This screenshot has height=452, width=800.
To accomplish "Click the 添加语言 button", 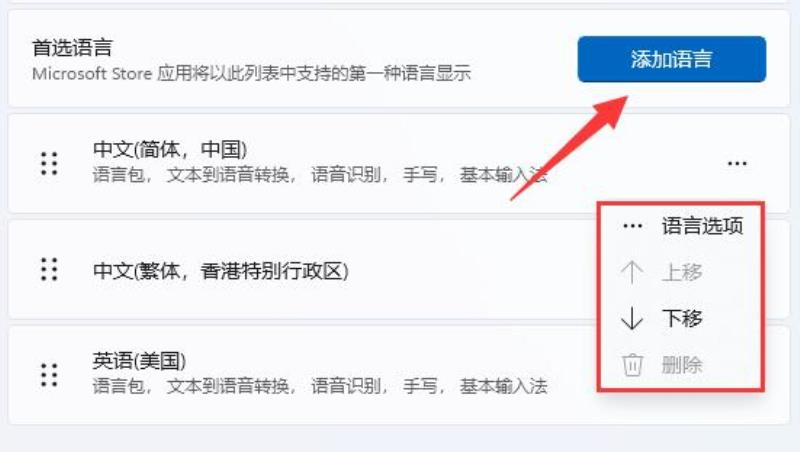I will [x=671, y=59].
